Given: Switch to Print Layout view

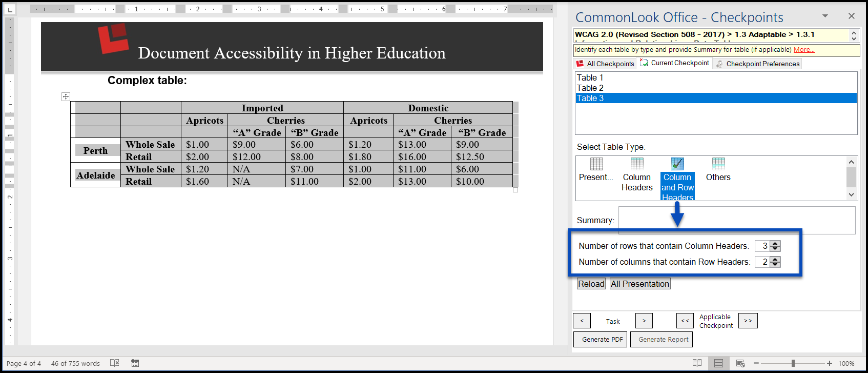Looking at the screenshot, I should (x=718, y=363).
